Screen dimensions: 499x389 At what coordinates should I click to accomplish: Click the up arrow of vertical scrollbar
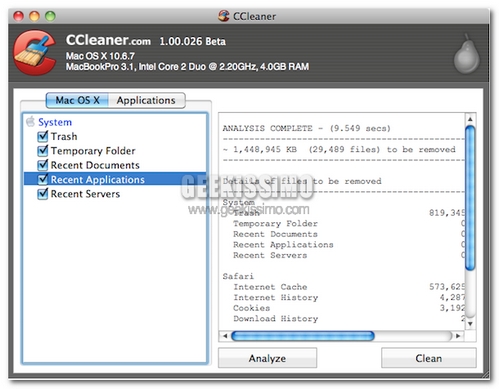470,119
